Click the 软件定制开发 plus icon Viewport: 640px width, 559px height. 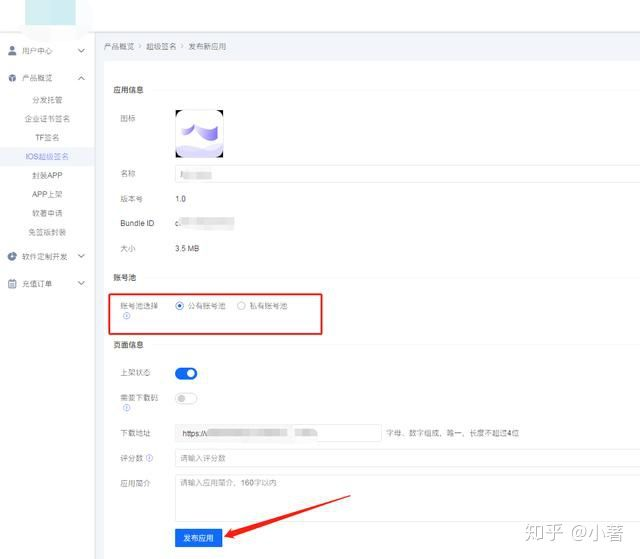12,256
